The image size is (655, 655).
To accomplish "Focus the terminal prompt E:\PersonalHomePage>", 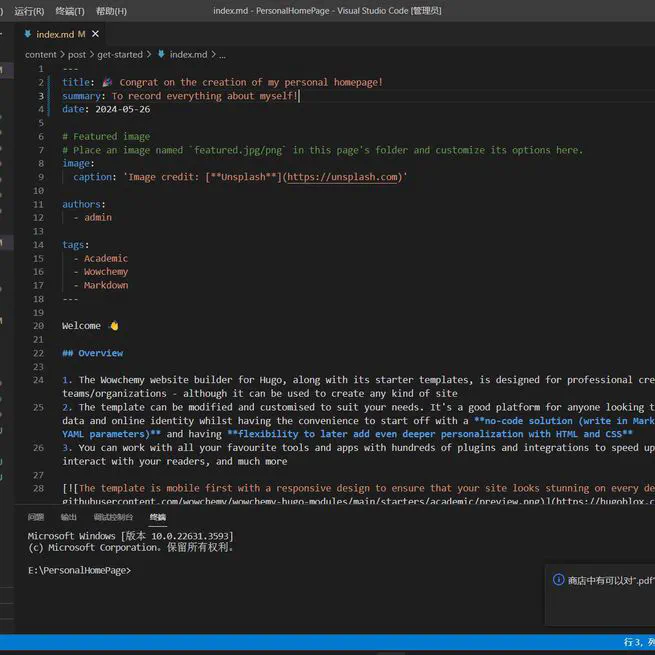I will [80, 570].
